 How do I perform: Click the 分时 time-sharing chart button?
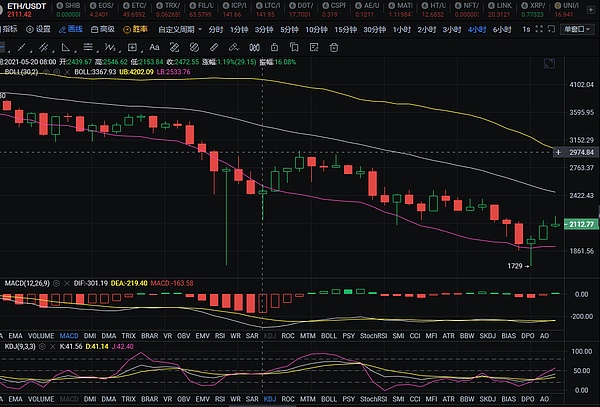(216, 30)
